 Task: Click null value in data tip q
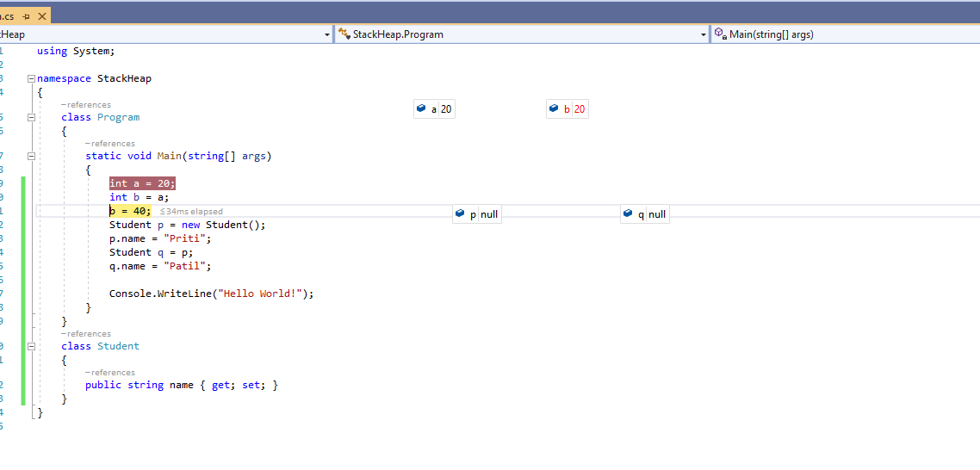click(x=657, y=214)
